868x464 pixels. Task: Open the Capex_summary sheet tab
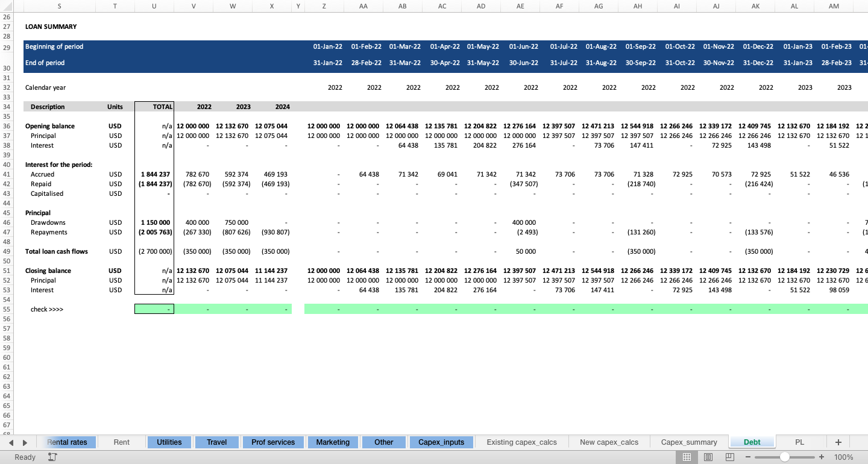click(689, 442)
